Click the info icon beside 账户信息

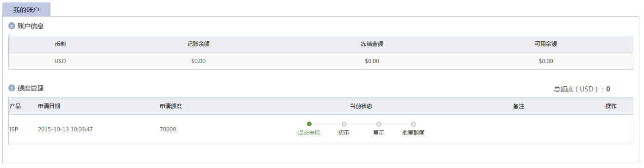pyautogui.click(x=12, y=26)
